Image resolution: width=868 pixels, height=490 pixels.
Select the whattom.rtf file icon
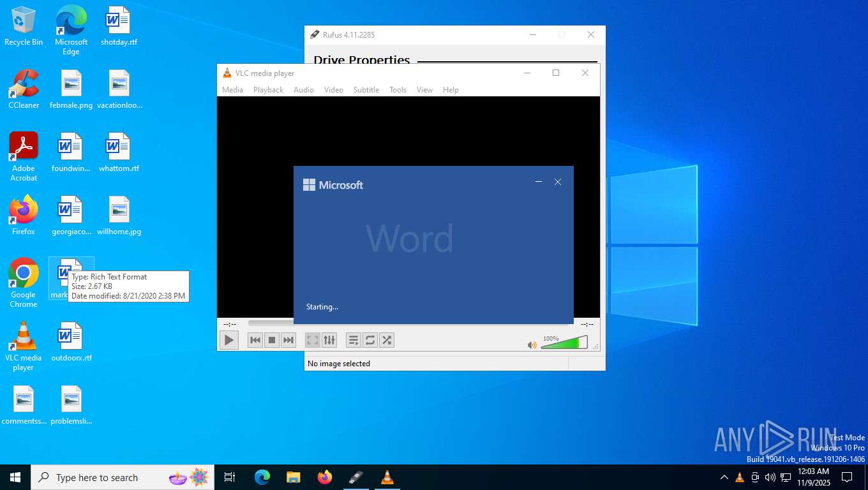pyautogui.click(x=119, y=152)
